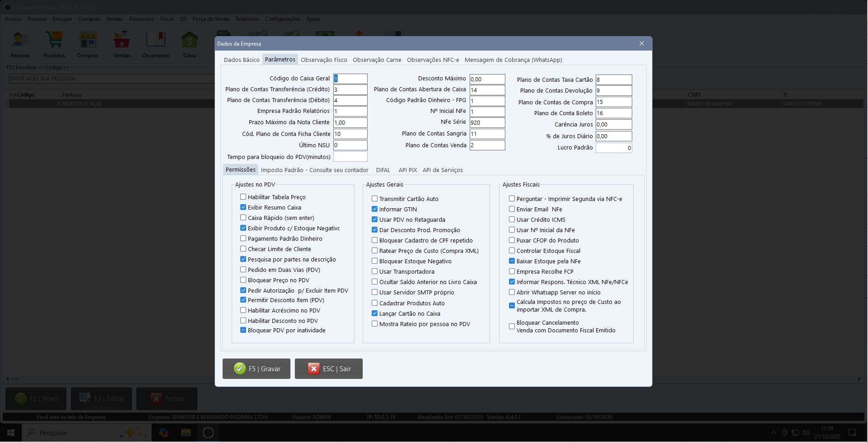Open the Fiscal menu

click(166, 19)
